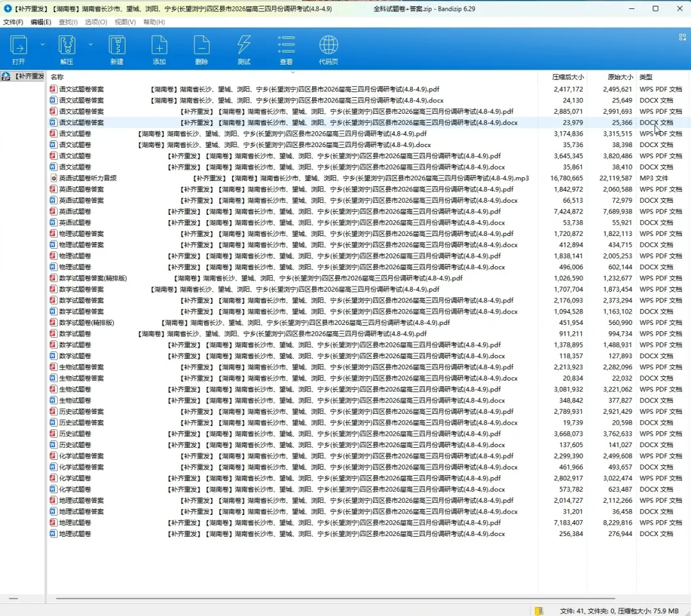Image resolution: width=691 pixels, height=616 pixels.
Task: Click compressed size value 1,094,528
Action: 569,312
